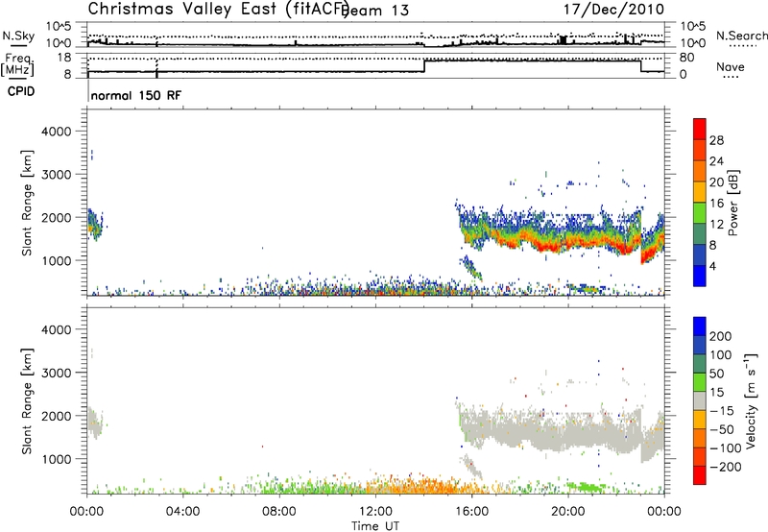This screenshot has width=768, height=532.
Task: Click the '80' Nave axis tick label
Action: 686,58
